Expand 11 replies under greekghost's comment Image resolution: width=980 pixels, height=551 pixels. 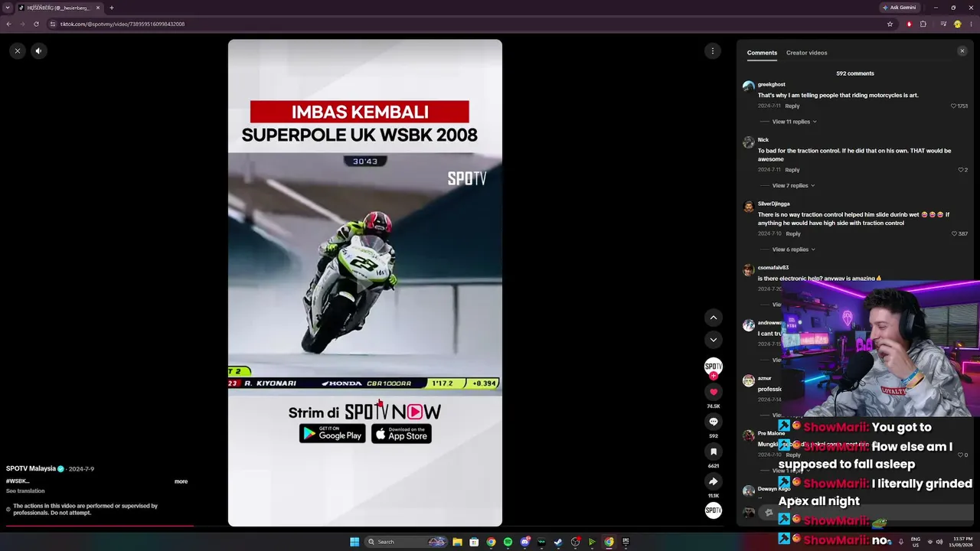(x=794, y=122)
